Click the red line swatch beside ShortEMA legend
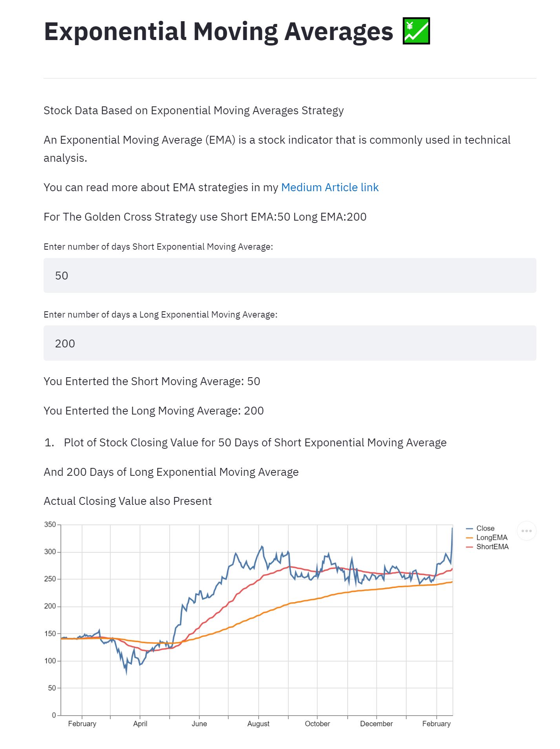The height and width of the screenshot is (749, 560). [469, 546]
